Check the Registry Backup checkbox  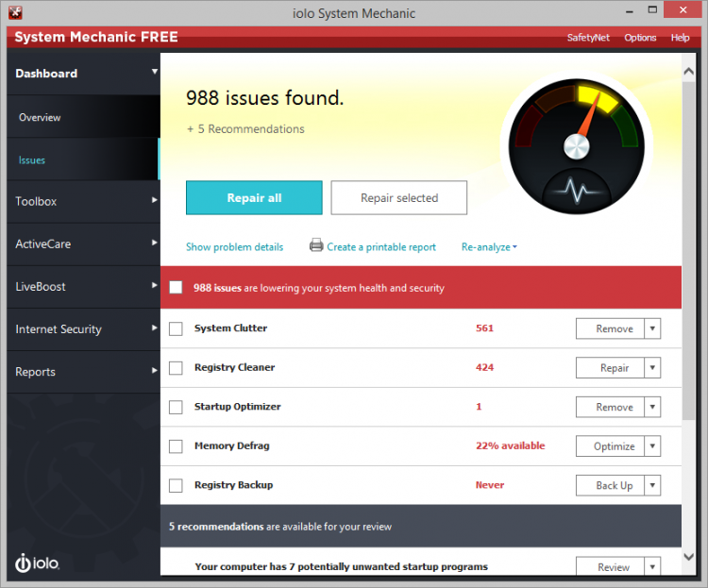(x=176, y=486)
